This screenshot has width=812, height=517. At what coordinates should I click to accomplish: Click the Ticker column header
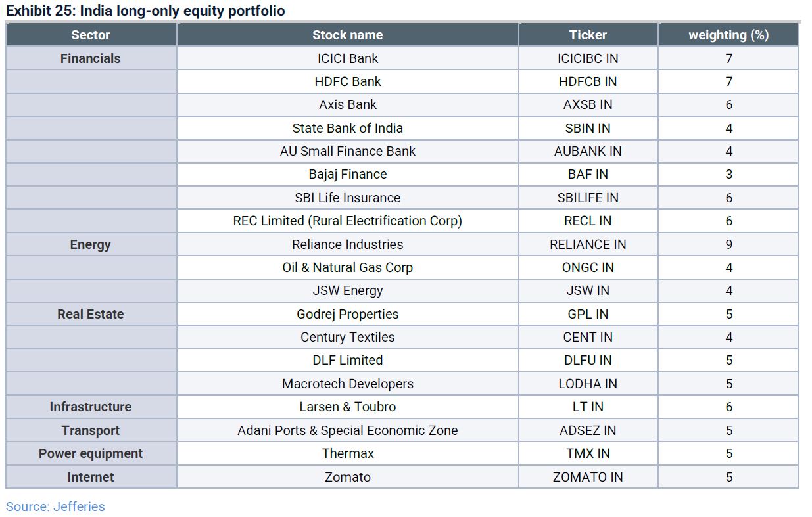pyautogui.click(x=588, y=35)
